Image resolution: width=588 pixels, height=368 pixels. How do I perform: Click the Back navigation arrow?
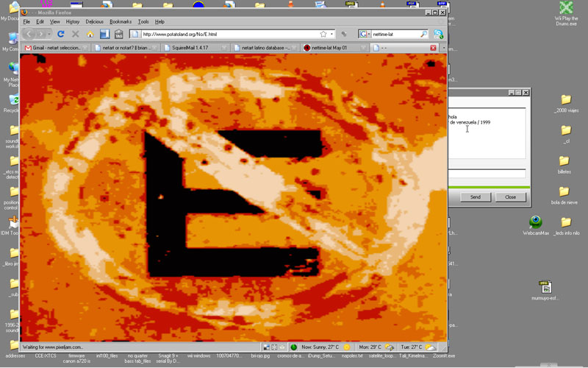coord(29,34)
